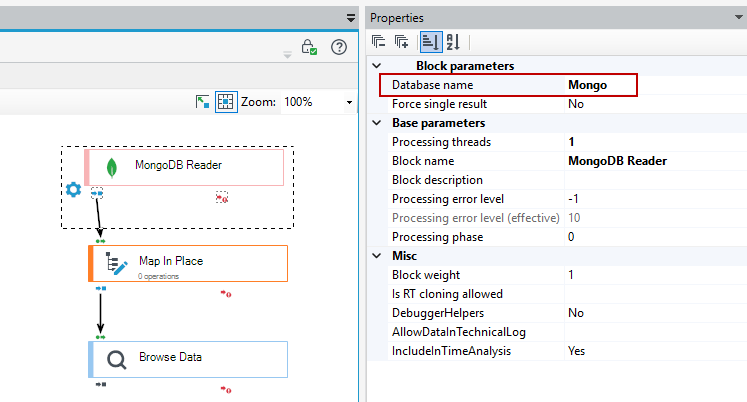Screen dimensions: 747x402
Task: Click Map In Place red error port
Action: click(x=226, y=294)
